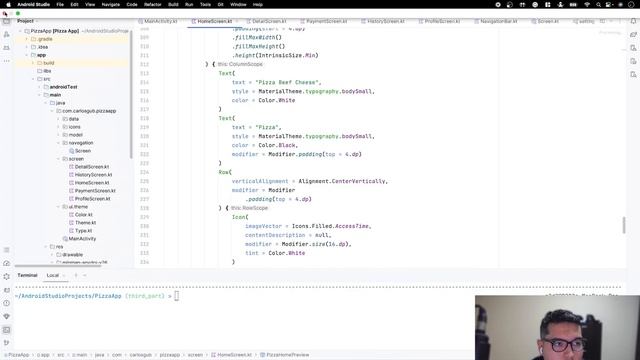The height and width of the screenshot is (360, 640).
Task: Switch to PaymentScreen.kt editor tab
Action: (x=324, y=21)
